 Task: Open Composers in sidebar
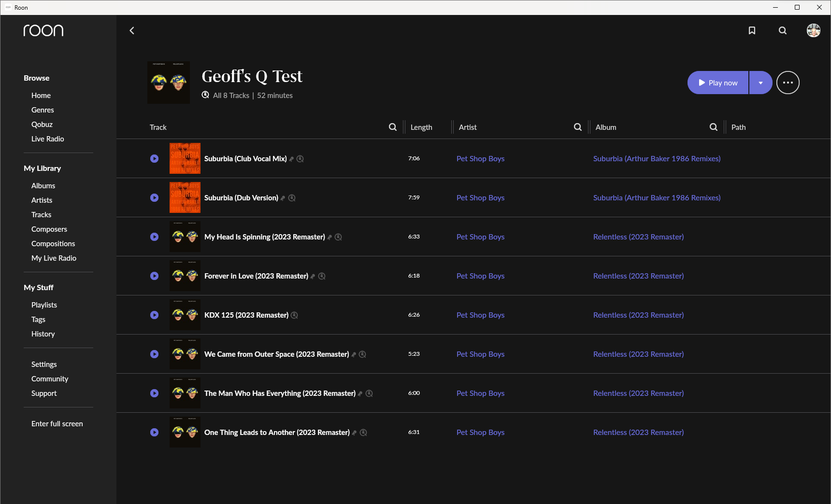(x=49, y=229)
